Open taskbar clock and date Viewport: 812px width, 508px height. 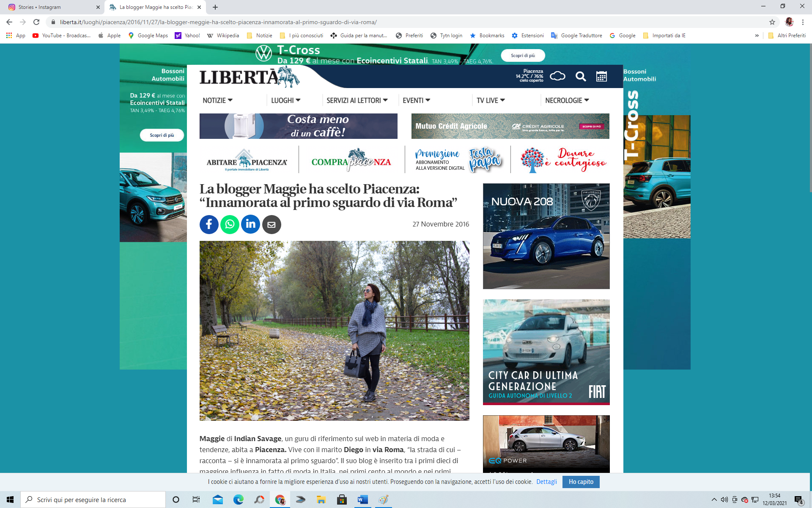[774, 500]
